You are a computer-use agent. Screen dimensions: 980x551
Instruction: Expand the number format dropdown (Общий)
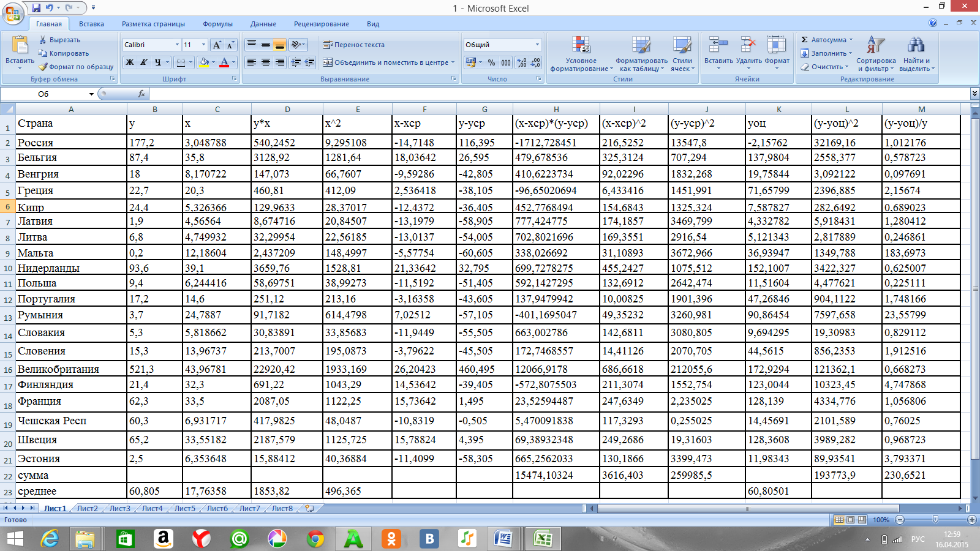537,45
